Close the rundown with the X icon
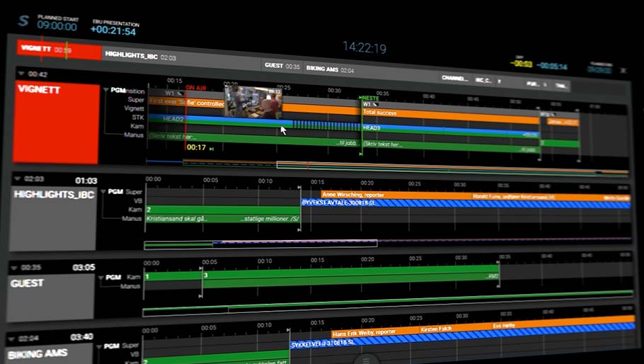 click(x=623, y=70)
